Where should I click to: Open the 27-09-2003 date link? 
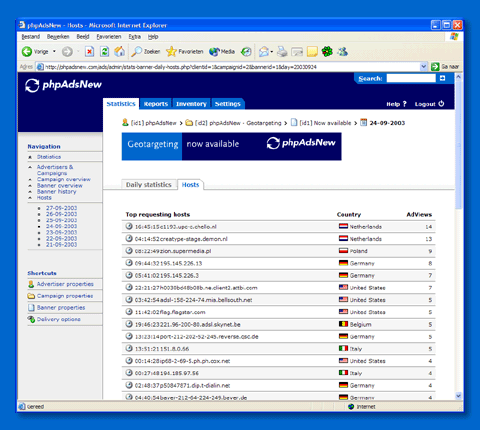pyautogui.click(x=61, y=208)
